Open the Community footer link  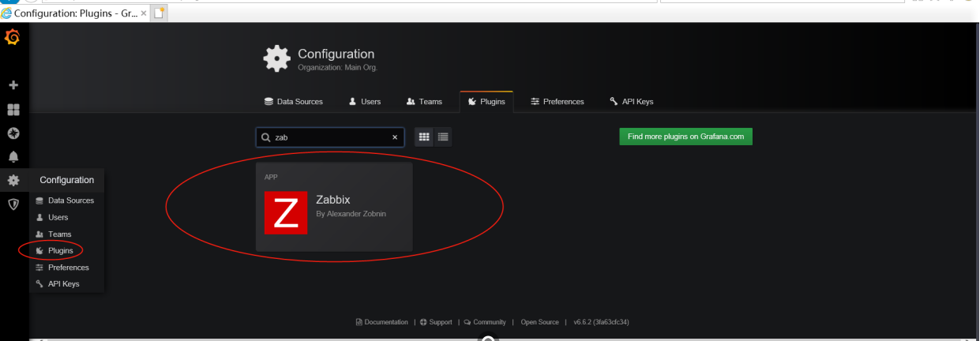pyautogui.click(x=485, y=322)
